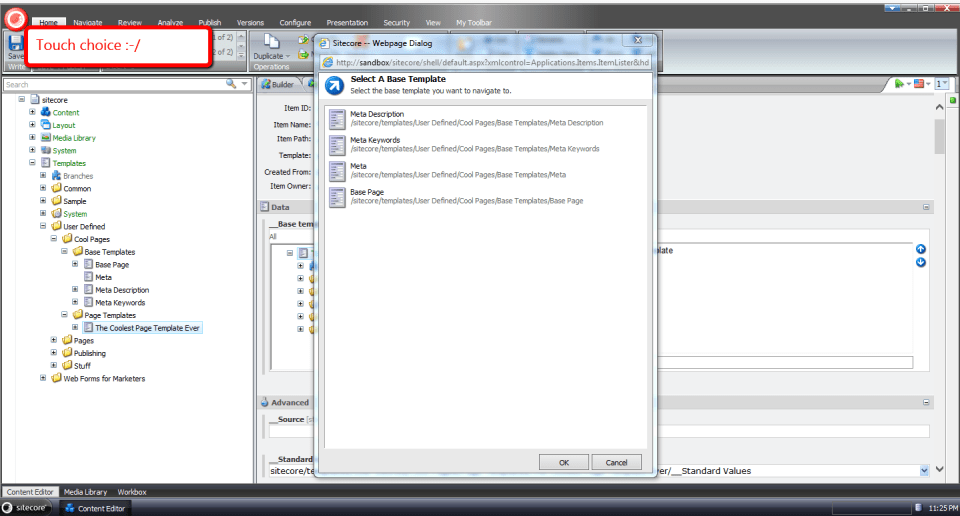
Task: Click the version number dropdown top right
Action: (942, 84)
